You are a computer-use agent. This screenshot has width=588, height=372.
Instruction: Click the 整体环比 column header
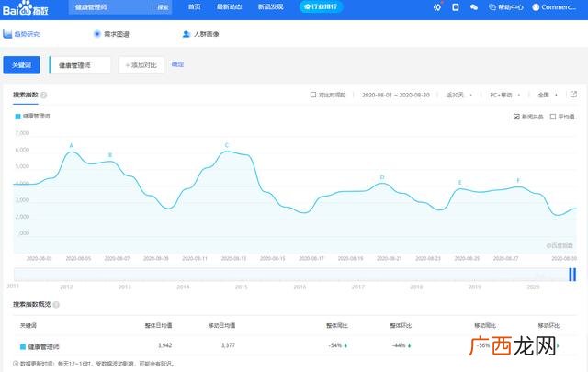click(x=401, y=325)
